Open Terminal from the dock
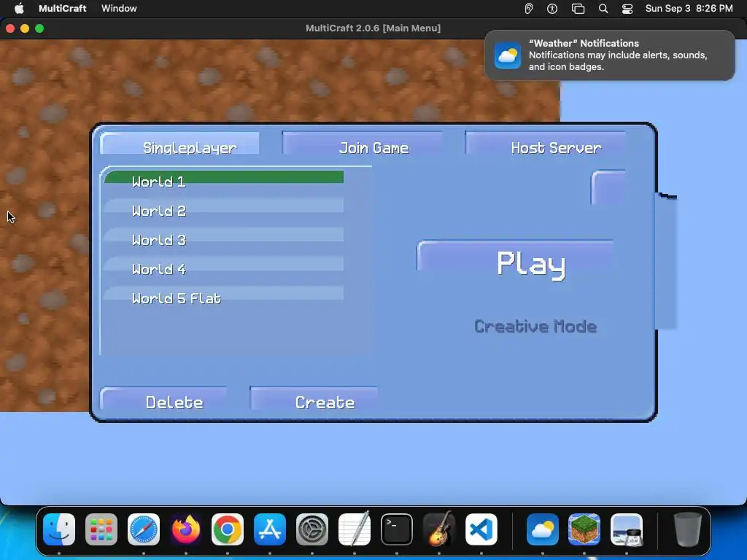747x560 pixels. click(396, 529)
